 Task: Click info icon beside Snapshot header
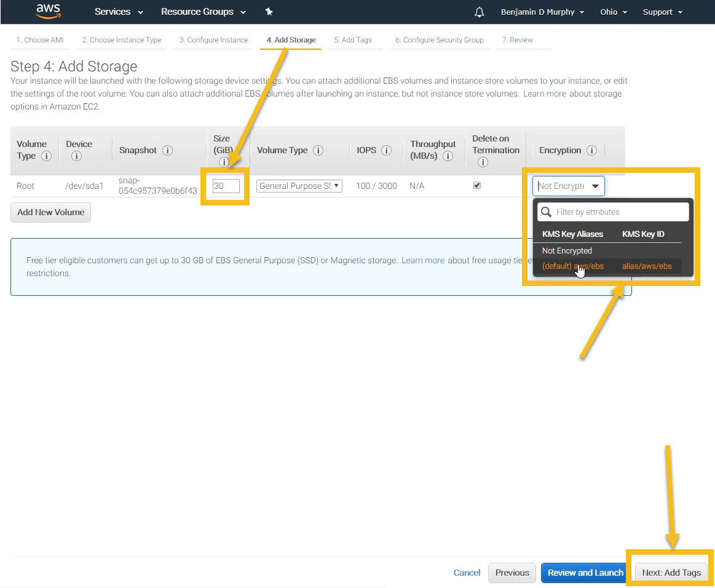click(x=167, y=150)
